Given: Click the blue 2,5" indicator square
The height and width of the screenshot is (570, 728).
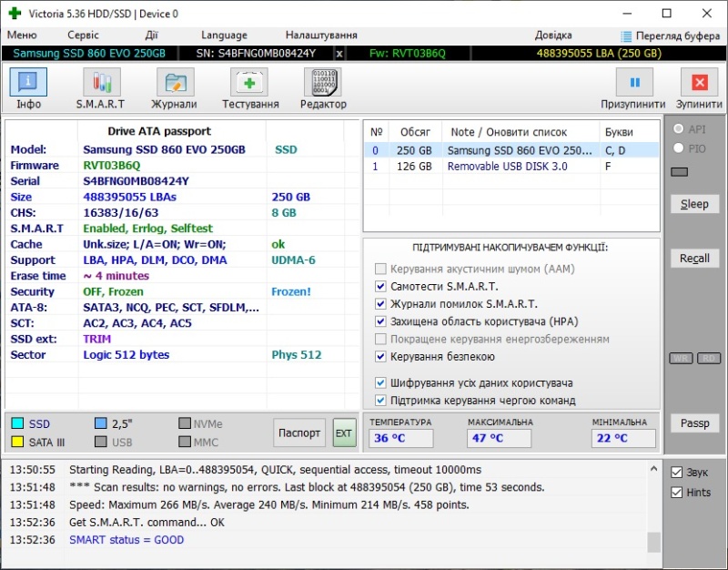Looking at the screenshot, I should (101, 423).
